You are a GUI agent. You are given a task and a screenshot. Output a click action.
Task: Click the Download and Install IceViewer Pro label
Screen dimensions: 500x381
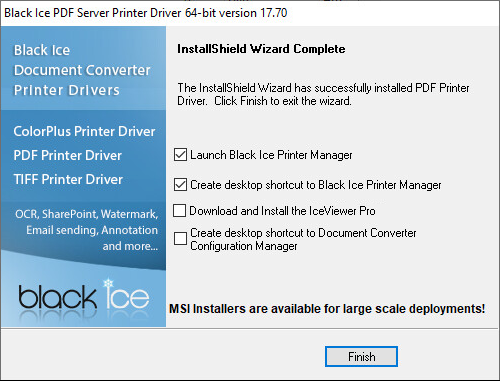pyautogui.click(x=282, y=211)
